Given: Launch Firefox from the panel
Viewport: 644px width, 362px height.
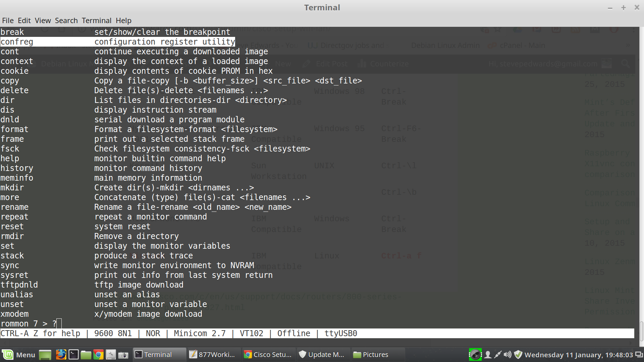Looking at the screenshot, I should pos(61,355).
